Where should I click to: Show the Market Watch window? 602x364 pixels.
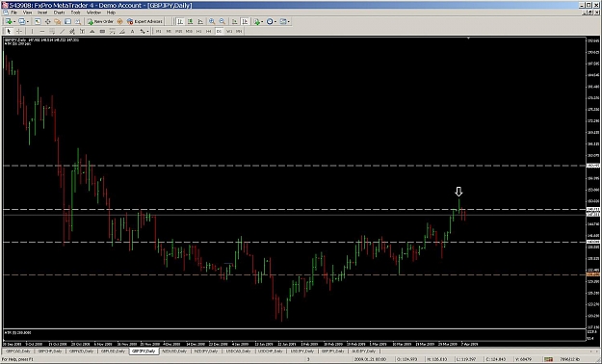tap(38, 21)
